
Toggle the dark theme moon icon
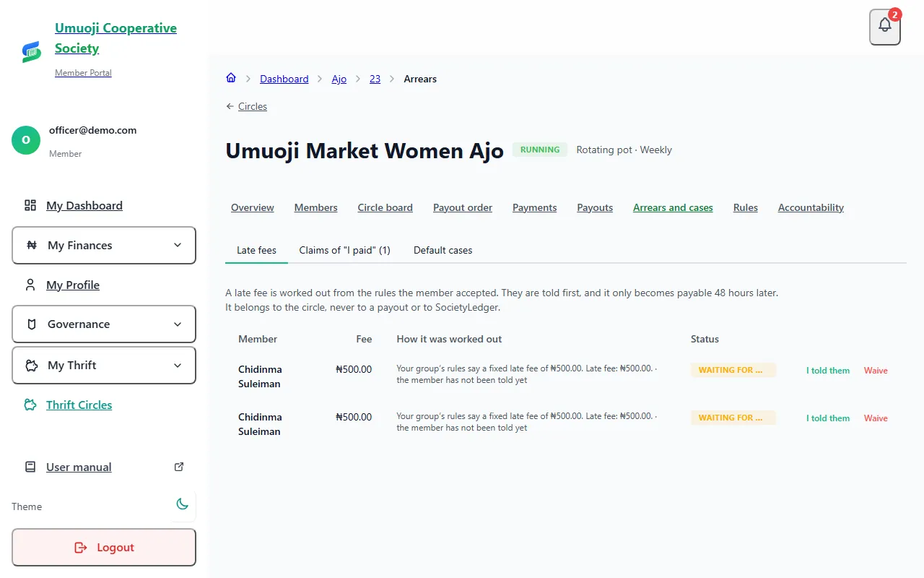click(182, 504)
